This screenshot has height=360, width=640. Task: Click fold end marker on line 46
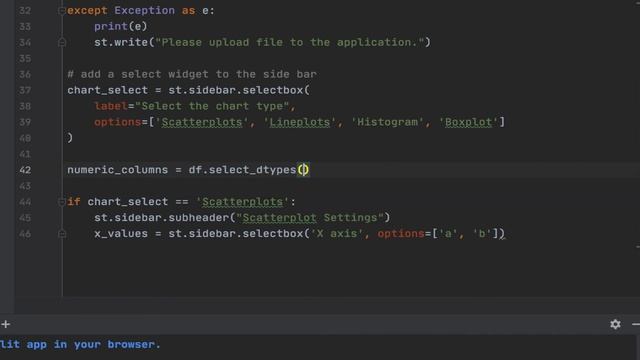(62, 233)
